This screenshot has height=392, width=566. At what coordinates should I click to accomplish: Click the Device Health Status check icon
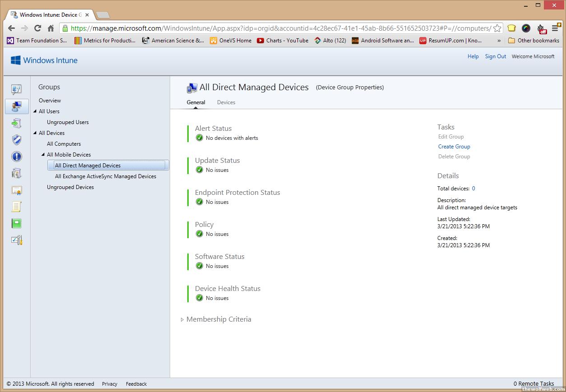point(199,298)
